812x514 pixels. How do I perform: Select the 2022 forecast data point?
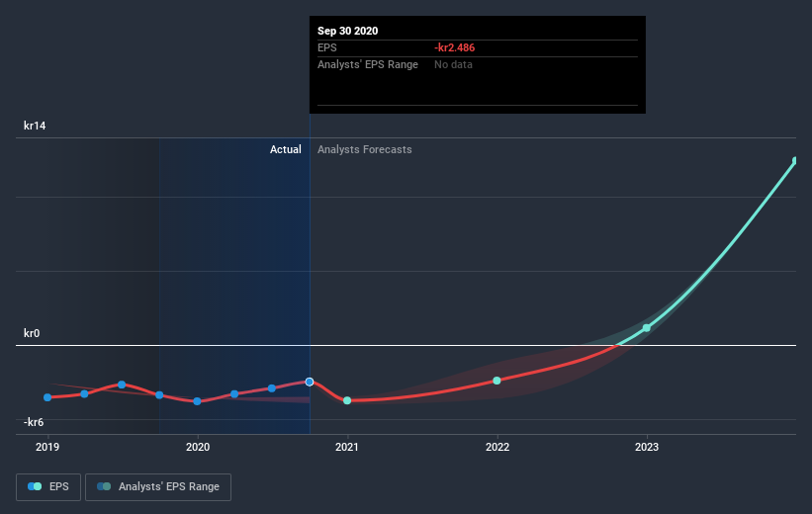(x=496, y=381)
